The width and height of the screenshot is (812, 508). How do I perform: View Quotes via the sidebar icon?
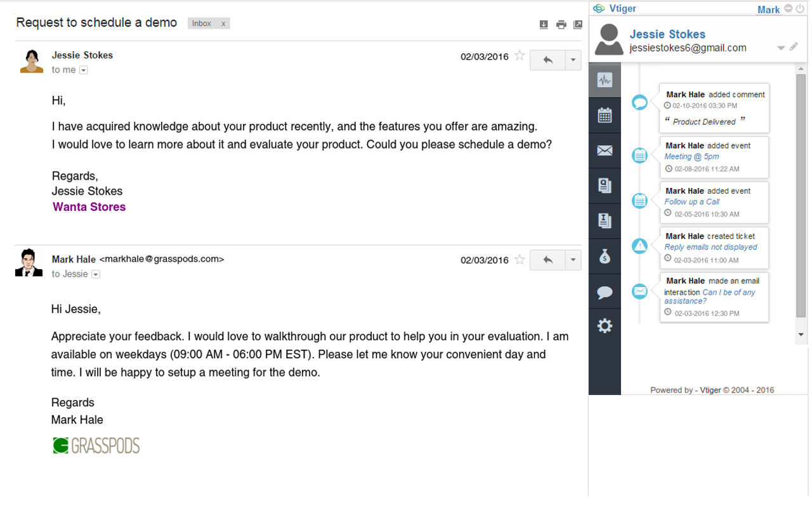coord(605,185)
